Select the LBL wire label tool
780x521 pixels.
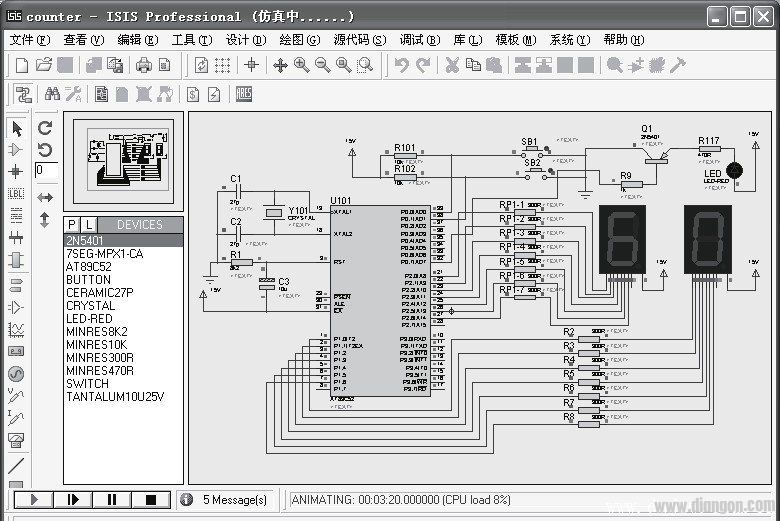[16, 194]
